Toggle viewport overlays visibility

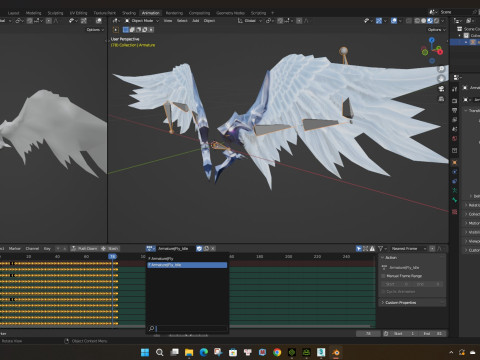pyautogui.click(x=394, y=21)
